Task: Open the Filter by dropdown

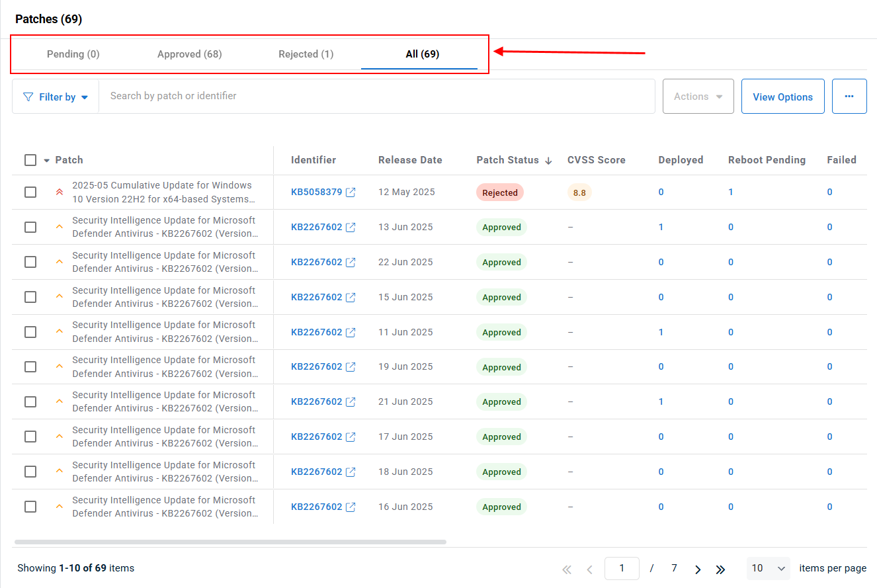Action: [56, 97]
